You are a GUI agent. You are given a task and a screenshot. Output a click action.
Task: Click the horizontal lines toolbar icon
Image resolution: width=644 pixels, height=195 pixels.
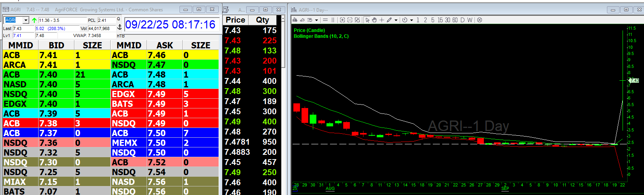[x=325, y=20]
